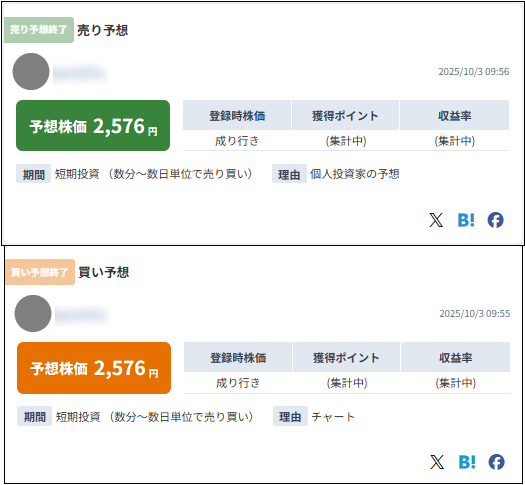The image size is (525, 485).
Task: Bookmark the sell forecast on Hatena
Action: click(x=466, y=220)
